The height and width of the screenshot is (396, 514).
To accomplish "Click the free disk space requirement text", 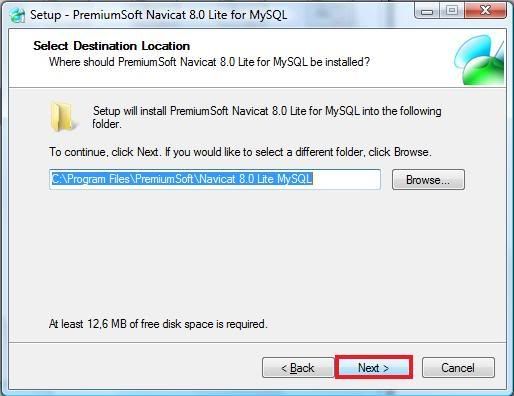I will coord(158,324).
